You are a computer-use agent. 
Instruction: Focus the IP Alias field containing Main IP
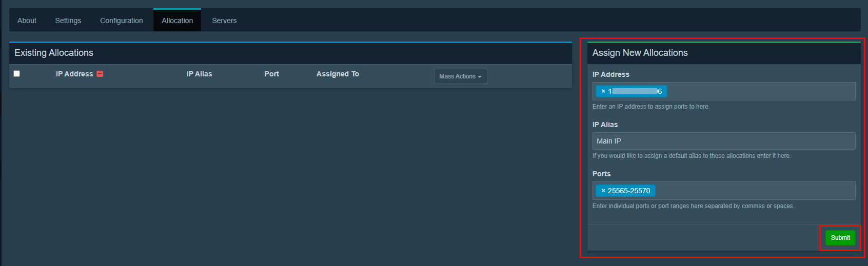723,141
